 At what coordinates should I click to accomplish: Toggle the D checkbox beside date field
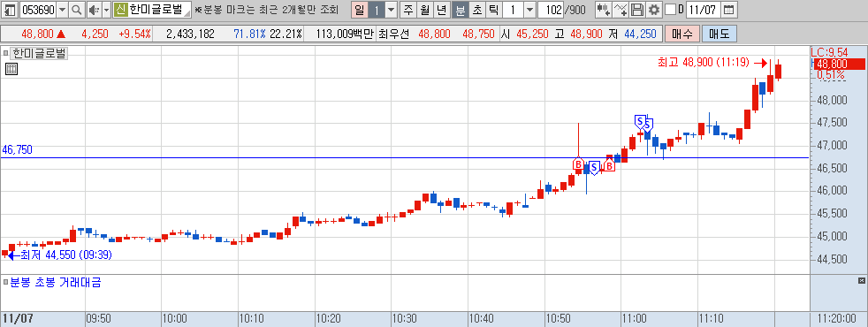coord(670,10)
